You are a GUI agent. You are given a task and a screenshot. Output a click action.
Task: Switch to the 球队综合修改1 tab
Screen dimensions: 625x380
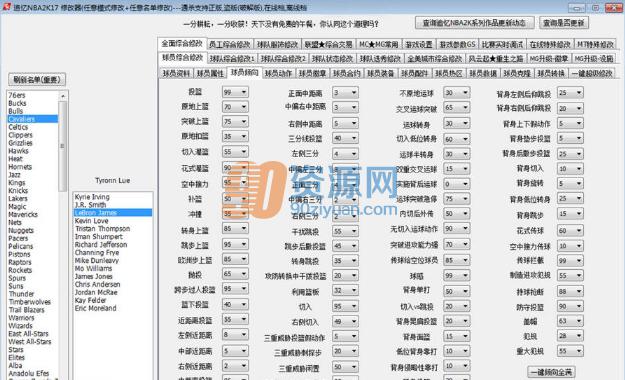(x=232, y=59)
